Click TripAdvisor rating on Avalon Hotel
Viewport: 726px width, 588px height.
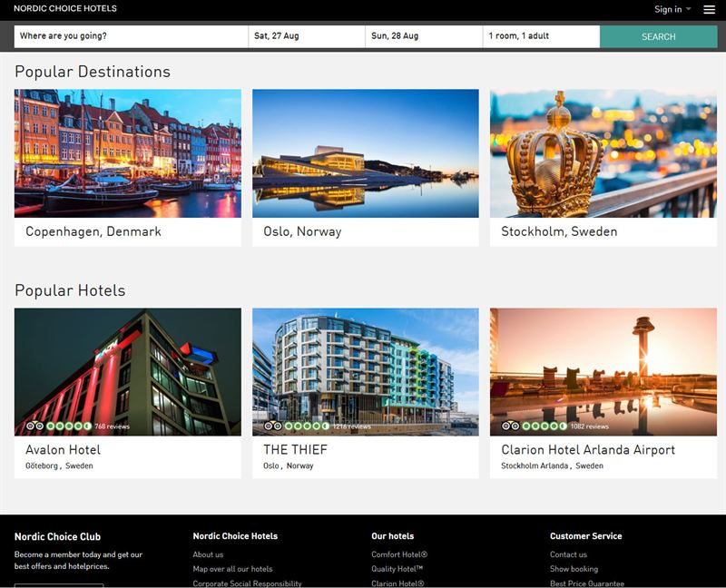[x=59, y=426]
